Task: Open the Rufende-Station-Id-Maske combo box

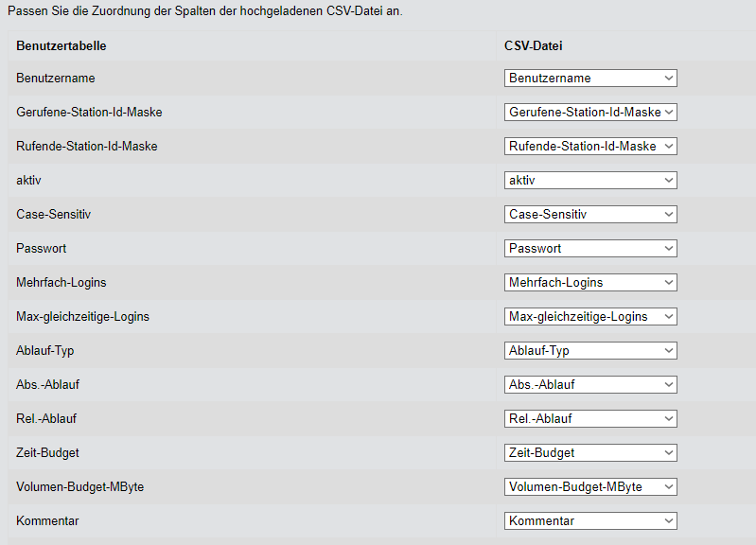Action: 590,147
